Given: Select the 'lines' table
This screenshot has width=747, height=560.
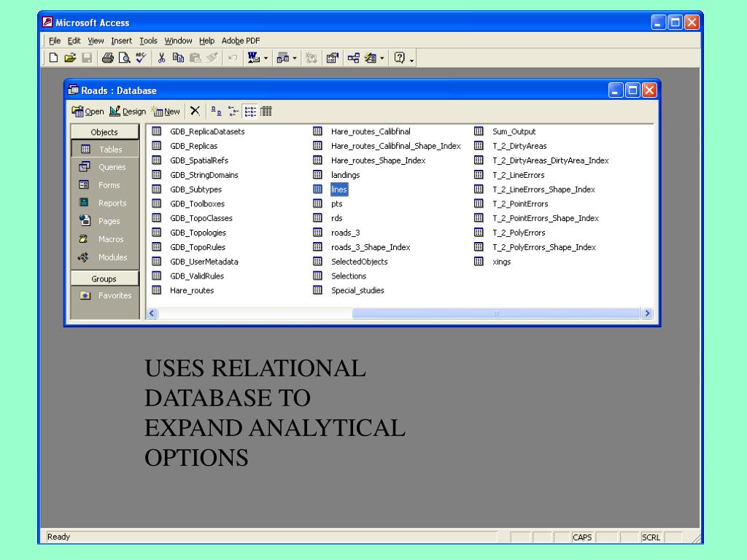Looking at the screenshot, I should click(x=338, y=190).
